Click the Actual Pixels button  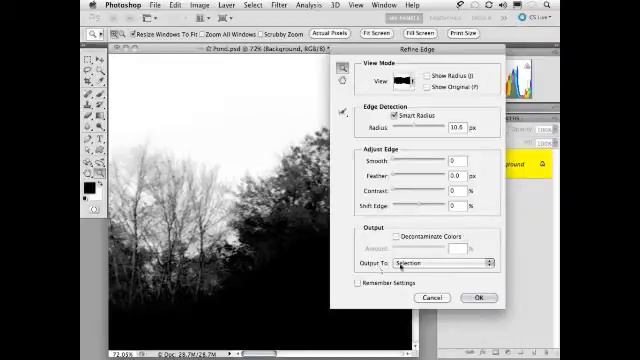click(330, 33)
